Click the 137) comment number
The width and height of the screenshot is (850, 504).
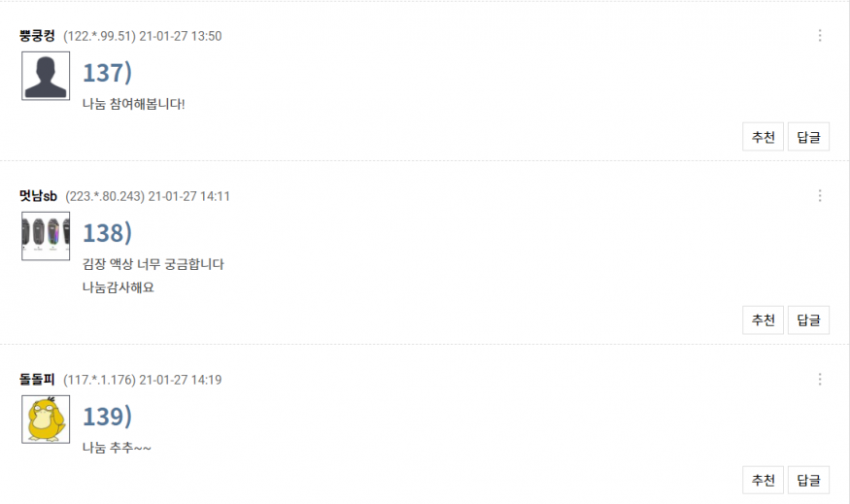point(107,73)
